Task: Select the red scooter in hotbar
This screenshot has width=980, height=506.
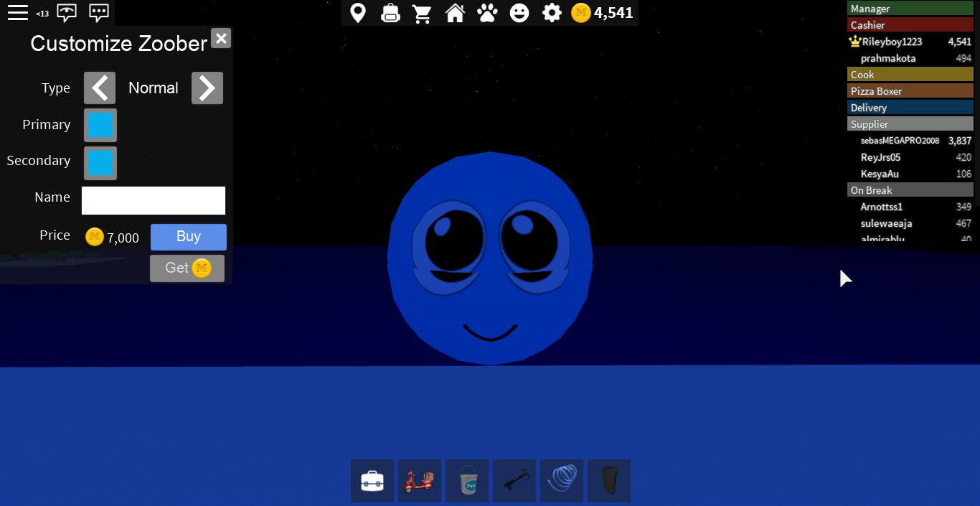Action: [x=419, y=480]
